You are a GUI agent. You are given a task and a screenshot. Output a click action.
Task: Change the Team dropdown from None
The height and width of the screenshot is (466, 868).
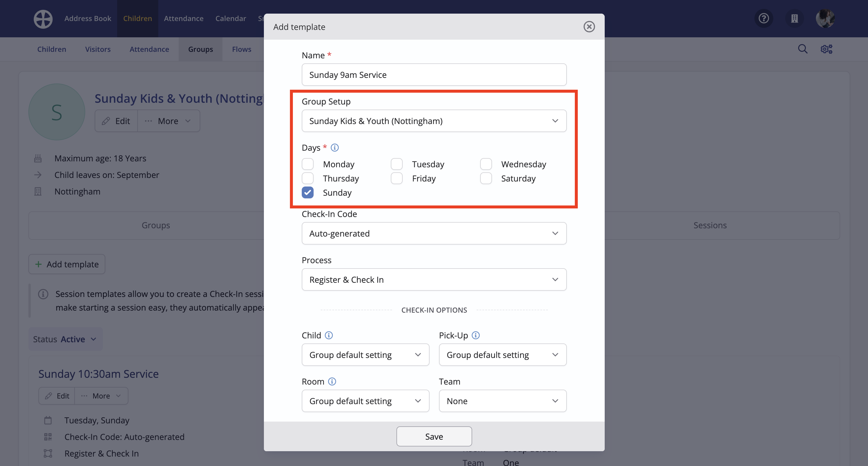coord(502,401)
